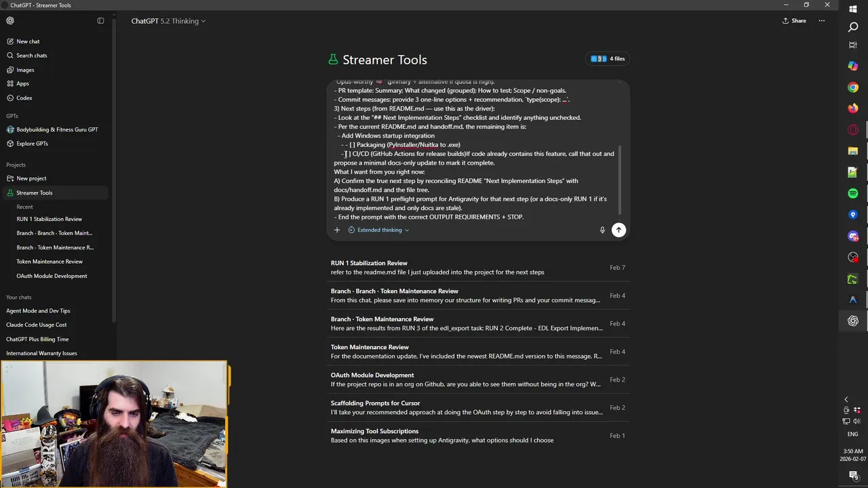Image resolution: width=868 pixels, height=488 pixels.
Task: Start a New chat
Action: click(x=28, y=41)
